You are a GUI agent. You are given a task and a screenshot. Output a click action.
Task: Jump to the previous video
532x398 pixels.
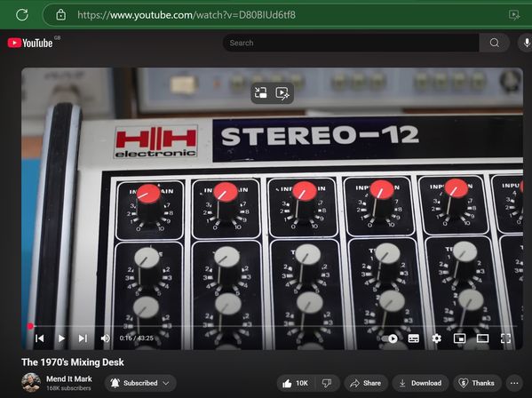(40, 338)
